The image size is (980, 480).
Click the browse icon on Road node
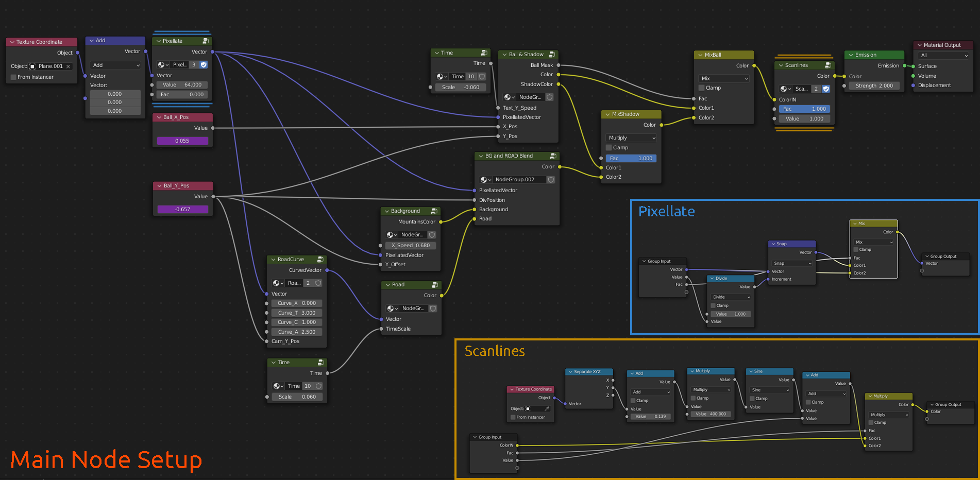[393, 308]
